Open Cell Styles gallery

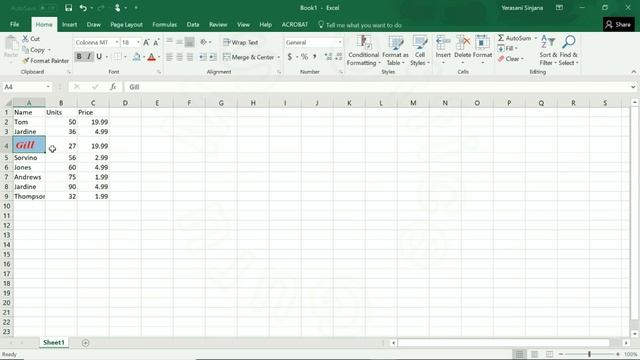coord(420,51)
